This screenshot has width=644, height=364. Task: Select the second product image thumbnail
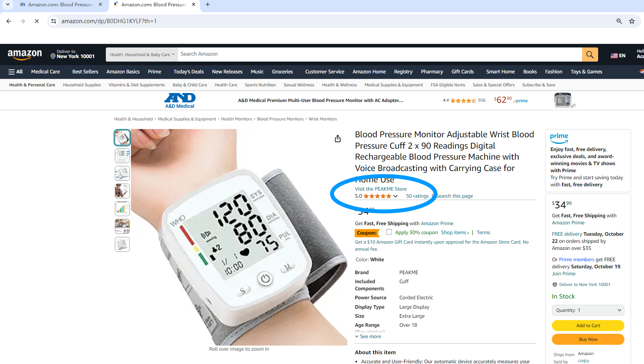[122, 155]
